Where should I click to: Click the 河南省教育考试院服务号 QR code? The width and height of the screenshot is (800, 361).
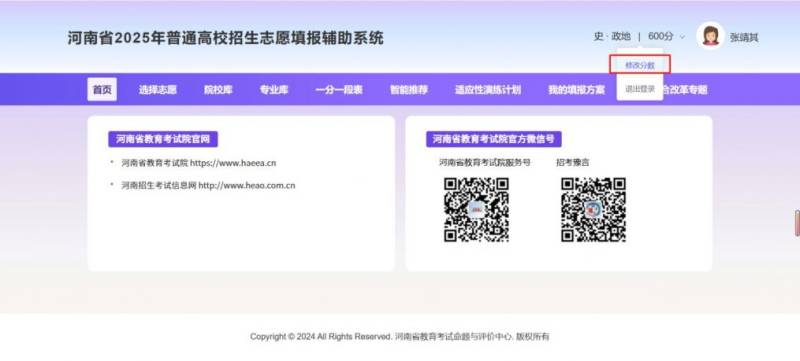(x=477, y=210)
